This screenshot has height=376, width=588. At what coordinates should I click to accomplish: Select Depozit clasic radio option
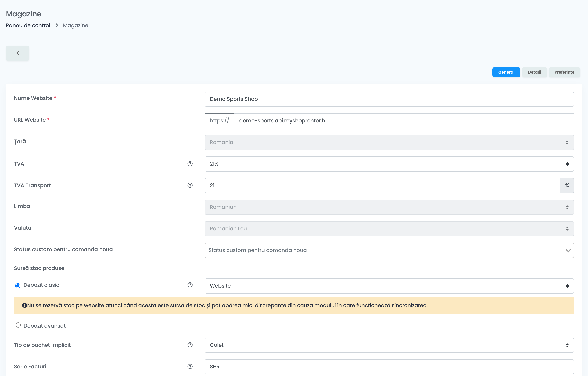pos(18,286)
